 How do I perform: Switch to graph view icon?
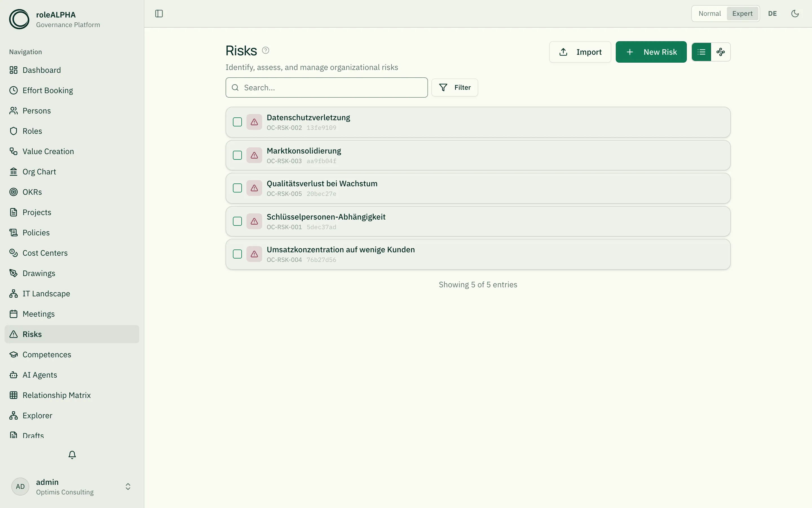tap(720, 52)
